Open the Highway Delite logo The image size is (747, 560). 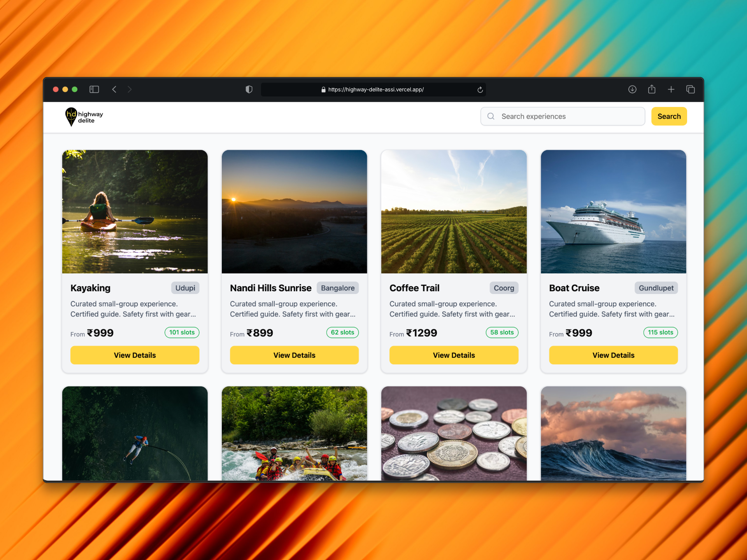click(x=84, y=117)
